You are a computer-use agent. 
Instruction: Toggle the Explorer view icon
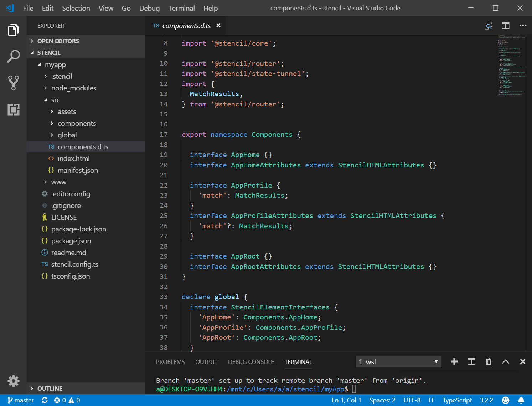pos(13,30)
